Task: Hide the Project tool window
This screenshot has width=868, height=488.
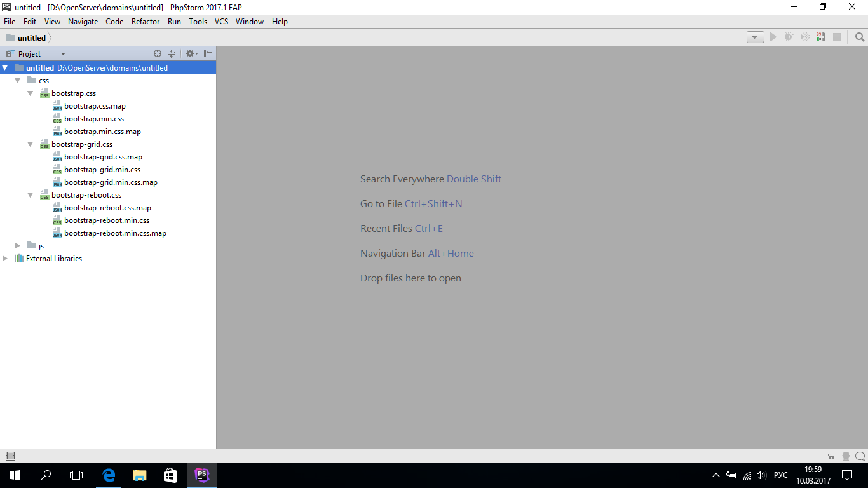Action: (x=208, y=54)
